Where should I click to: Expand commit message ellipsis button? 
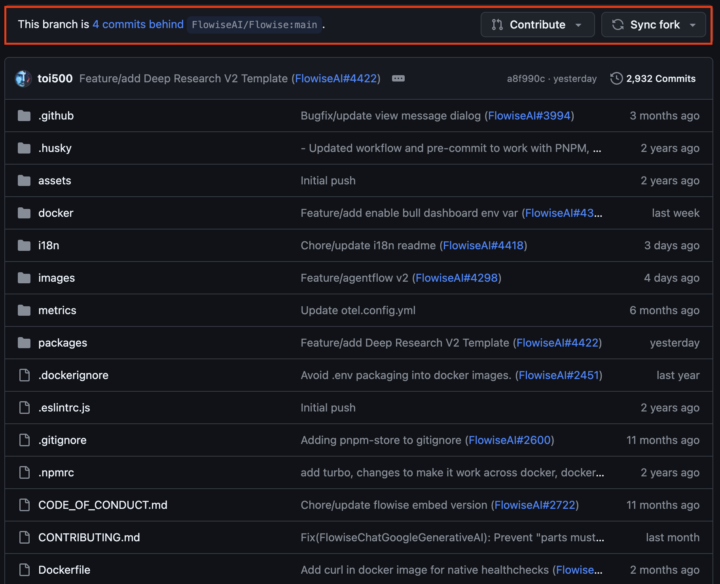pyautogui.click(x=398, y=79)
